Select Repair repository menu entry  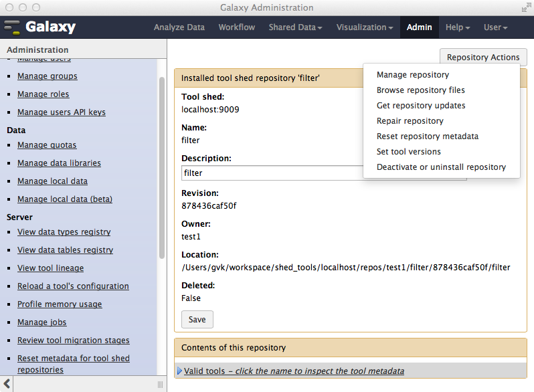(410, 121)
